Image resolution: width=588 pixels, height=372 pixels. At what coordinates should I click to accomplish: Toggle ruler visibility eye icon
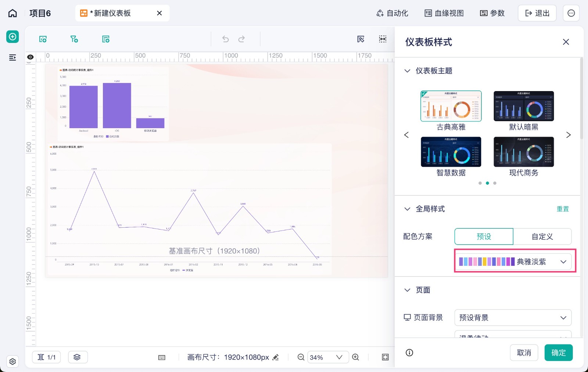pyautogui.click(x=31, y=57)
